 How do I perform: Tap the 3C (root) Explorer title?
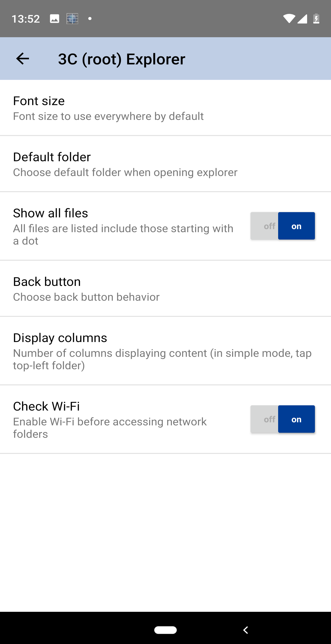122,59
